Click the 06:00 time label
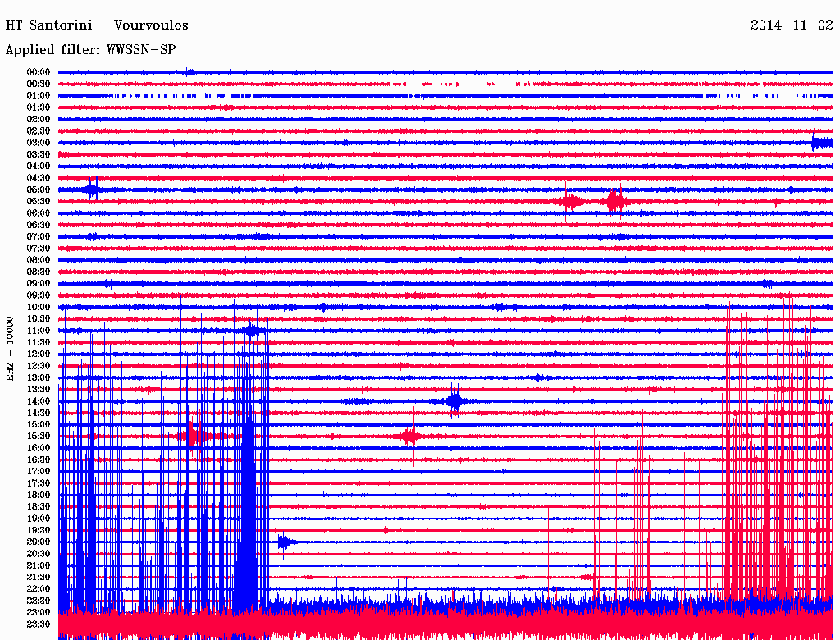Viewport: 840px width, 640px height. [39, 213]
